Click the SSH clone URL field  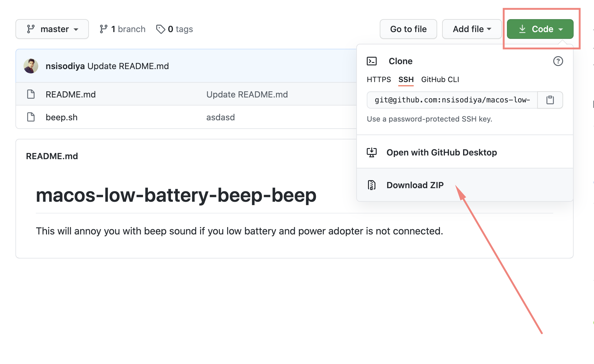click(x=452, y=100)
